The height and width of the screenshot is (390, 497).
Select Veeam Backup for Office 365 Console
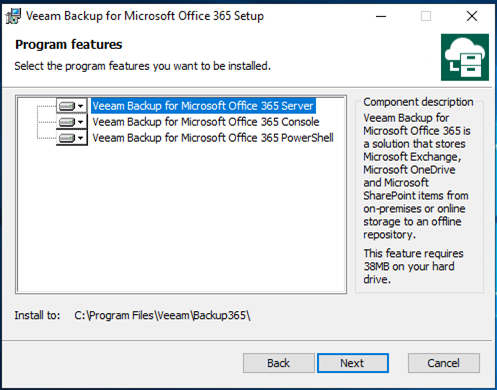click(x=206, y=122)
